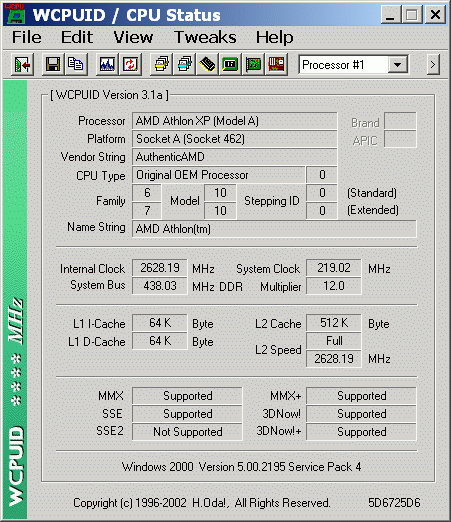
Task: Click the L2 Cache 512 K value
Action: [334, 323]
